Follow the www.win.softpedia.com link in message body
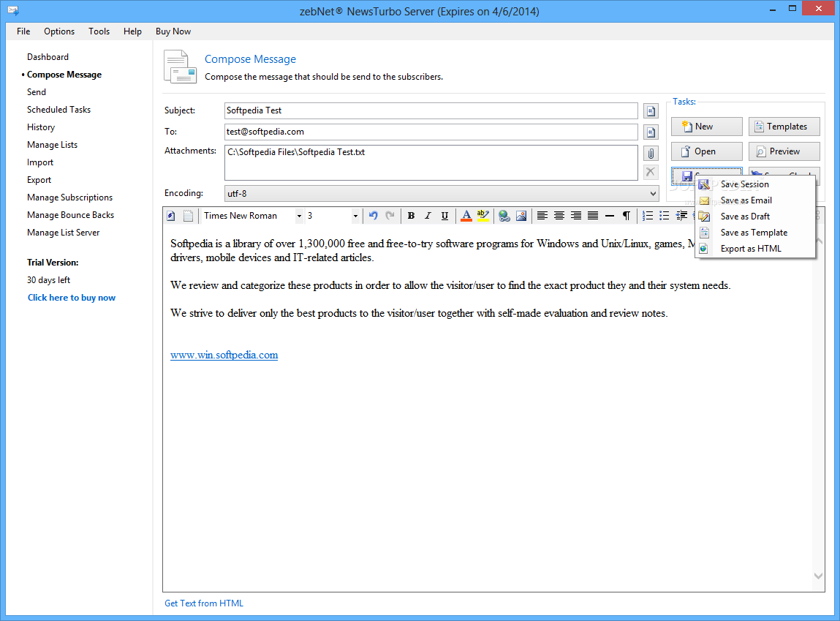Viewport: 840px width, 621px height. point(224,355)
